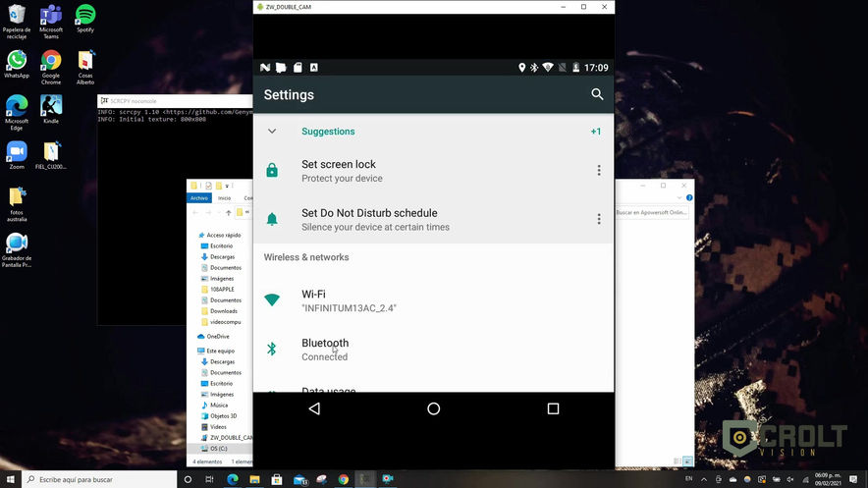
Task: Click the Windows taskbar search box
Action: coord(99,480)
